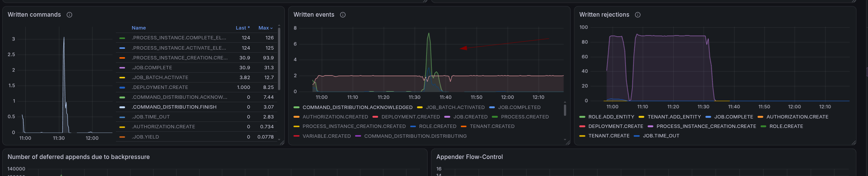Image resolution: width=868 pixels, height=176 pixels.
Task: Click Written commands panel resize handle
Action: tap(282, 143)
